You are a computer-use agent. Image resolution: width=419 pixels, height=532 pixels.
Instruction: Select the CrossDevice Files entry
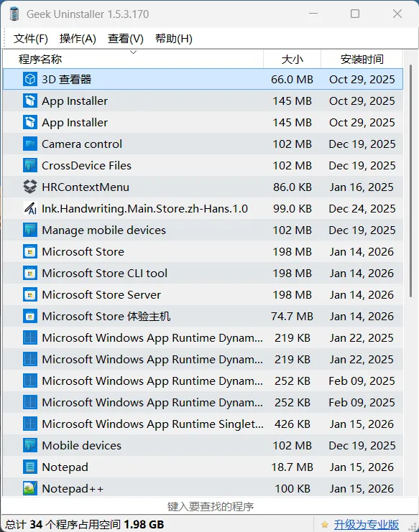click(203, 166)
